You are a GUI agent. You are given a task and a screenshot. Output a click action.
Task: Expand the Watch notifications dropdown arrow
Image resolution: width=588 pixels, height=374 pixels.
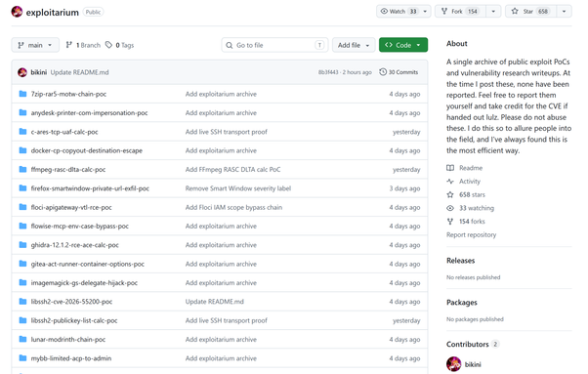coord(425,12)
